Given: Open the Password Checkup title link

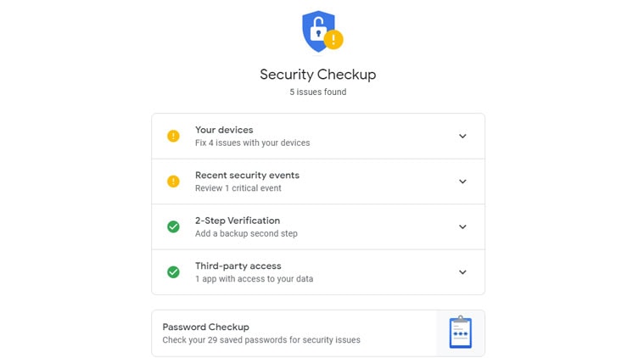Looking at the screenshot, I should tap(205, 327).
